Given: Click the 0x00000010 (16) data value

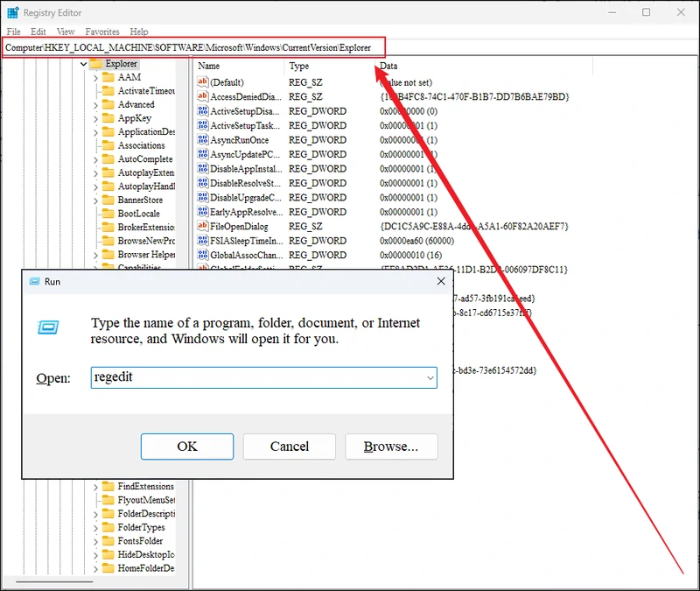Looking at the screenshot, I should (x=410, y=255).
